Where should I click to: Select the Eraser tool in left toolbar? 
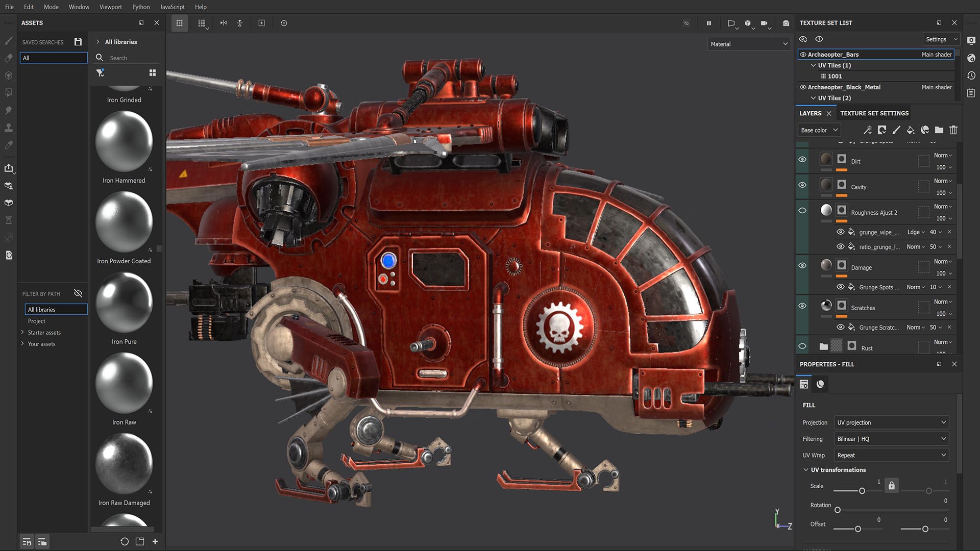tap(9, 58)
